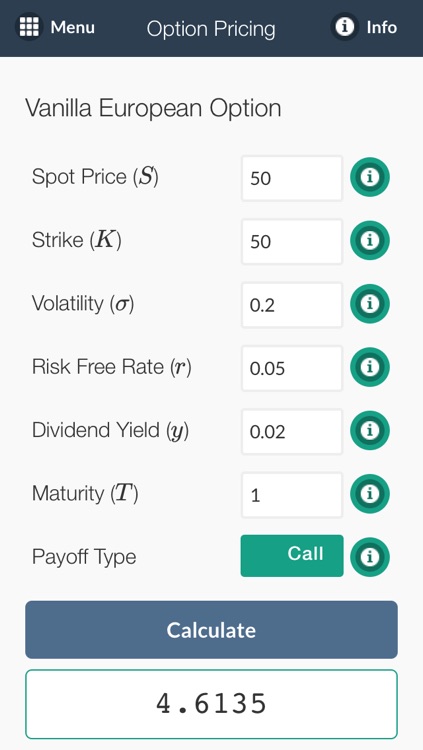Select the 4.6135 result box

(x=212, y=704)
